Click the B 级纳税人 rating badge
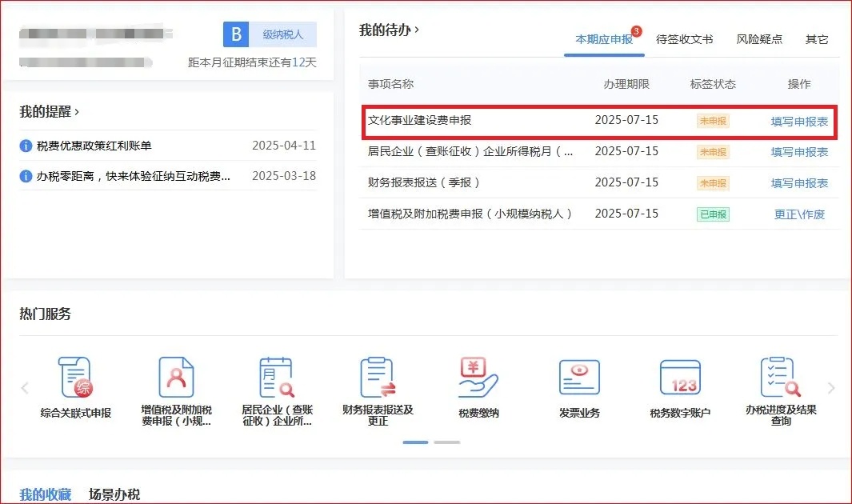Viewport: 852px width, 504px height. pos(270,34)
